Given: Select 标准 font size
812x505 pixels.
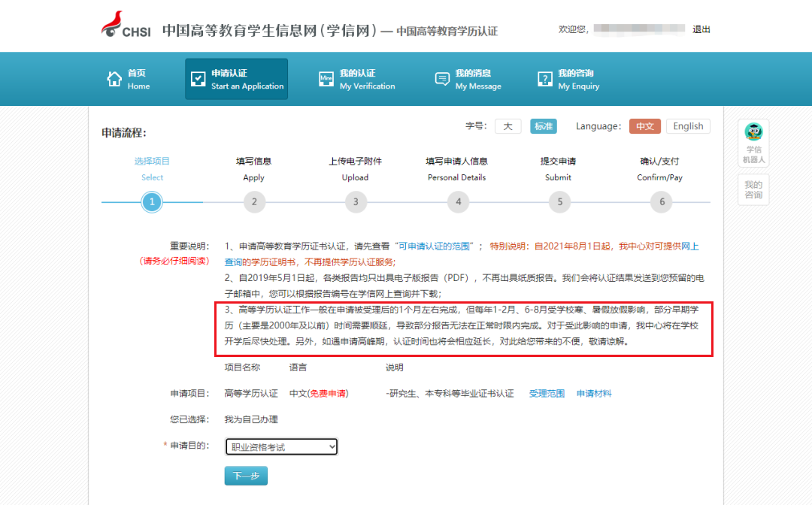Looking at the screenshot, I should [543, 126].
